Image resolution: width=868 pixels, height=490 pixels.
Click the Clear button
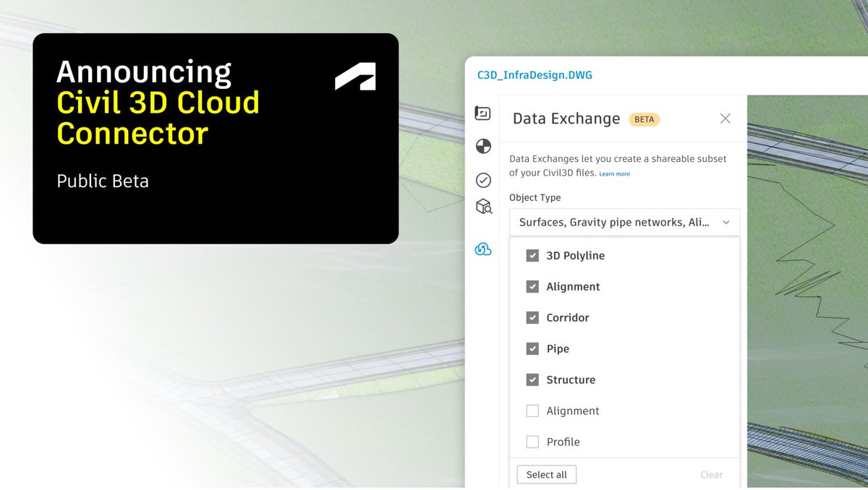711,475
